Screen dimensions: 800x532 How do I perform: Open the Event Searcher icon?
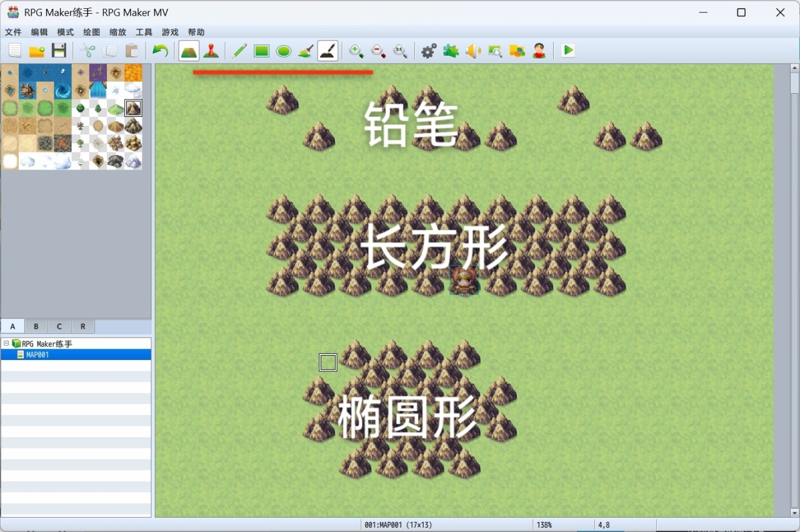(x=495, y=51)
